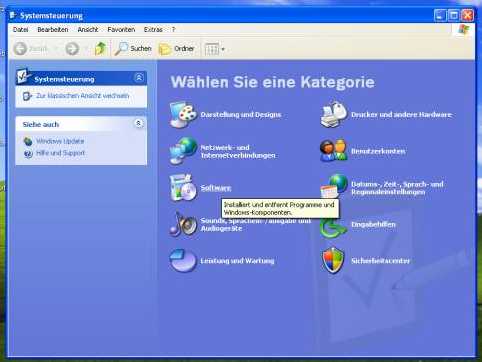Open Leistung und Wartung pie chart icon
Screen dimensions: 482x362
[x=183, y=260]
